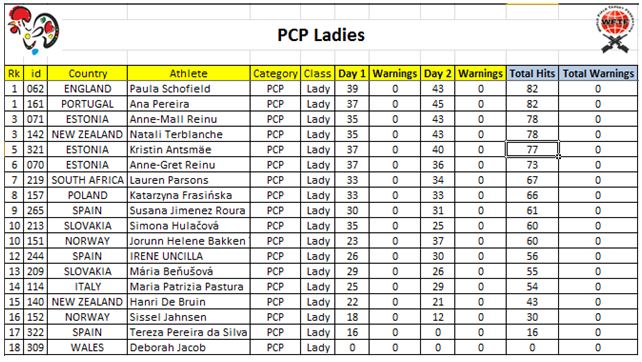Click the colorful rooster logo image
The height and width of the screenshot is (362, 642).
point(33,30)
